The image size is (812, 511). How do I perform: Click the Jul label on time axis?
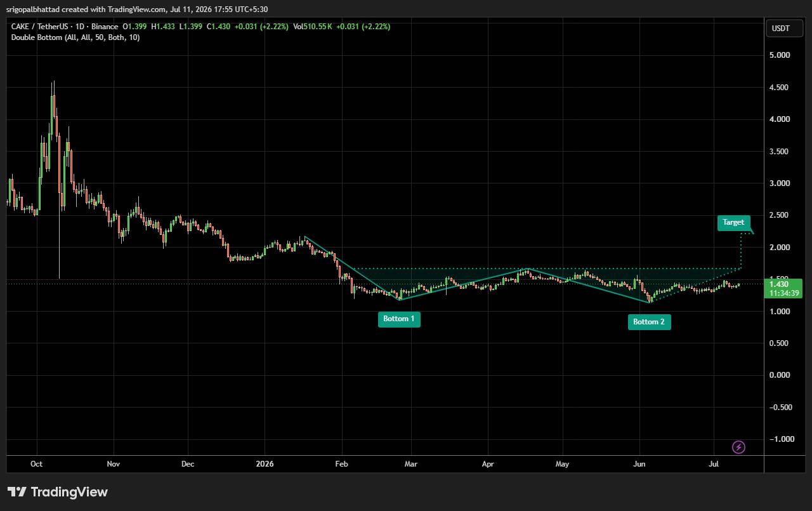714,464
